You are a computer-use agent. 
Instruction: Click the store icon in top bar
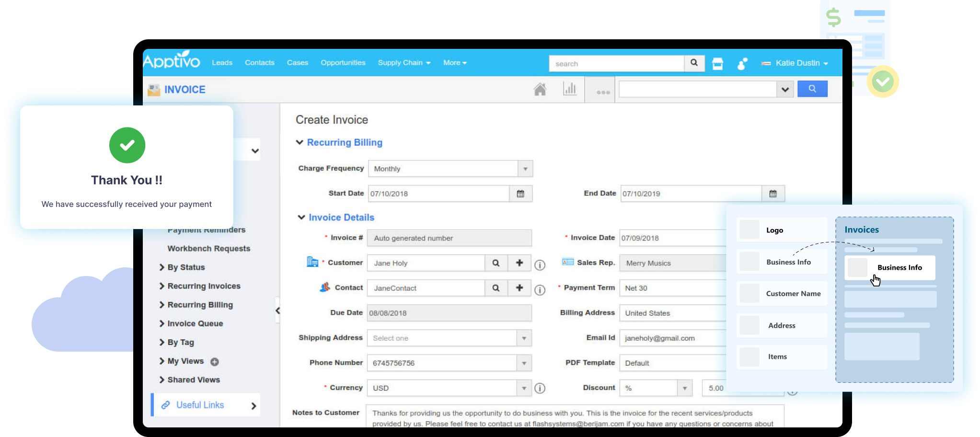[717, 64]
